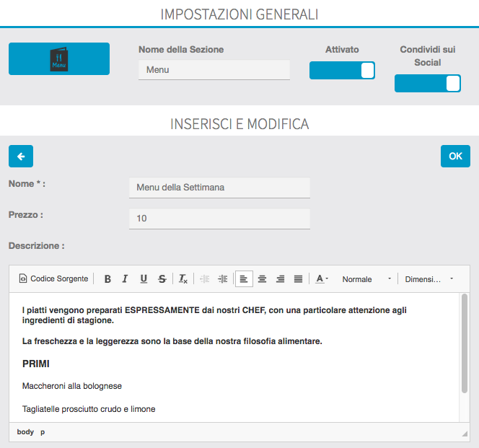Toggle the Condividi sui Social switch
Viewport: 479px width, 448px height.
pos(427,84)
